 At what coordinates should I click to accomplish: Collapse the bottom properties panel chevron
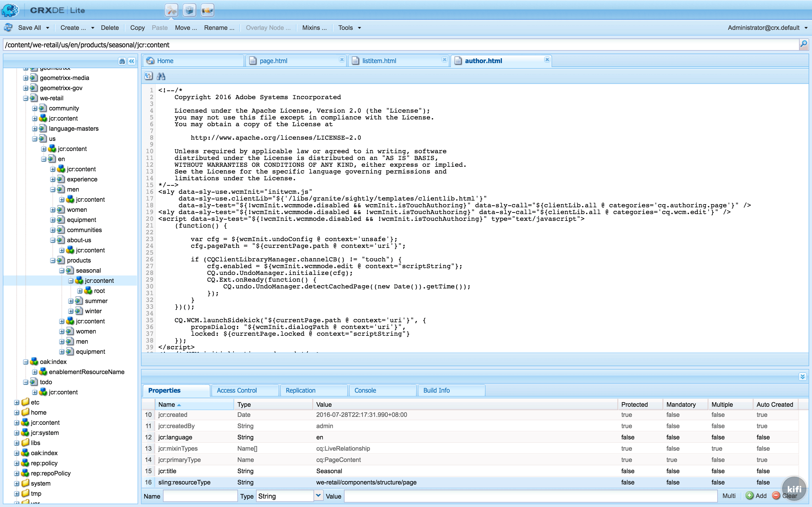coord(803,377)
